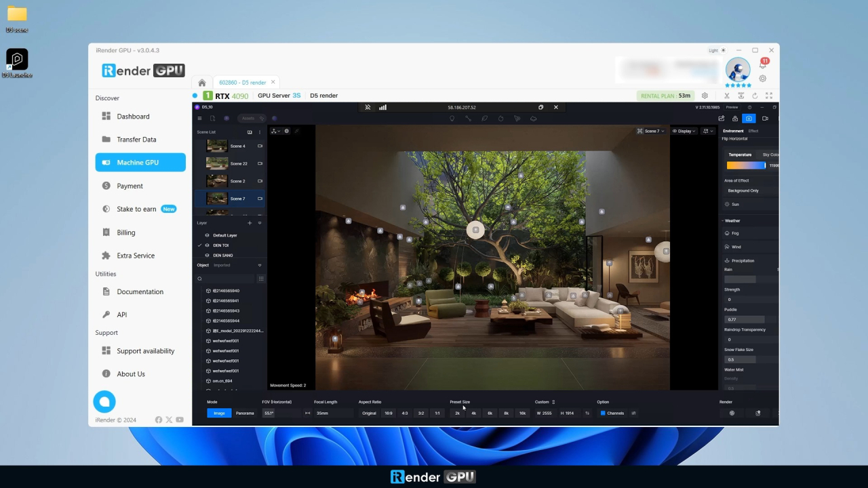This screenshot has width=868, height=488.
Task: Select 4k preset size
Action: [x=473, y=413]
